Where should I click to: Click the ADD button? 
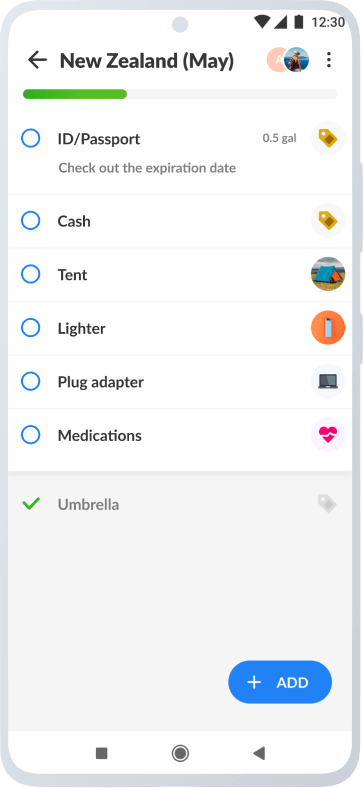click(280, 682)
